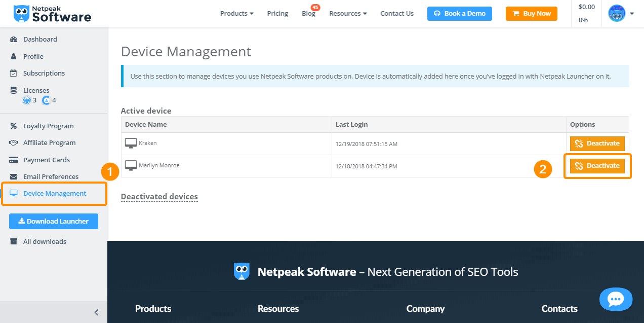The image size is (644, 323).
Task: Click the footer Products heading
Action: pyautogui.click(x=153, y=309)
